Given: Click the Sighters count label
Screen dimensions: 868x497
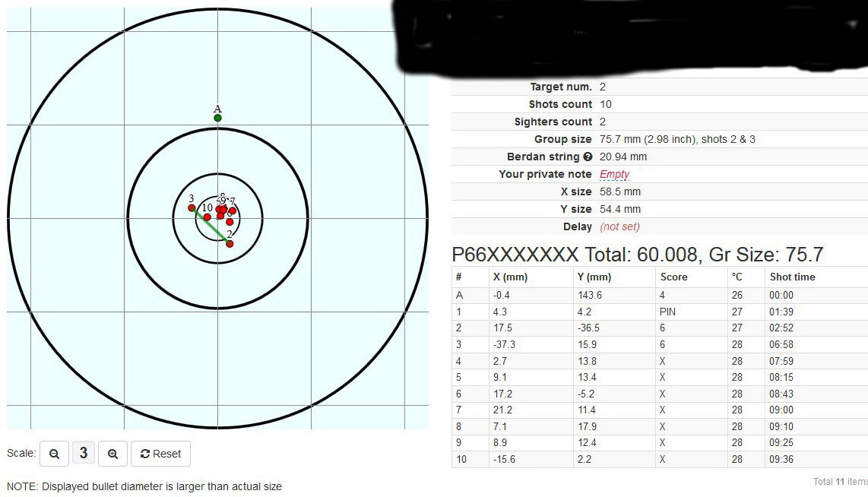Looking at the screenshot, I should pyautogui.click(x=553, y=122).
